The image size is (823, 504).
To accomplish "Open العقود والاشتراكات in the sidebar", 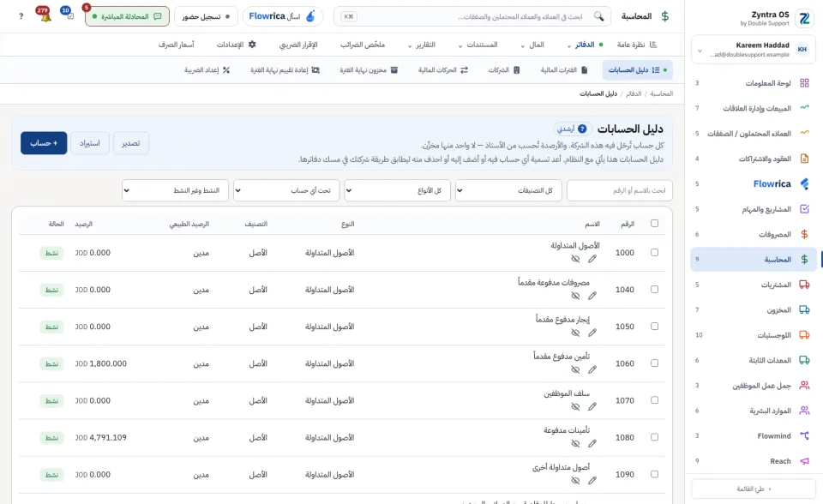I will 754,159.
